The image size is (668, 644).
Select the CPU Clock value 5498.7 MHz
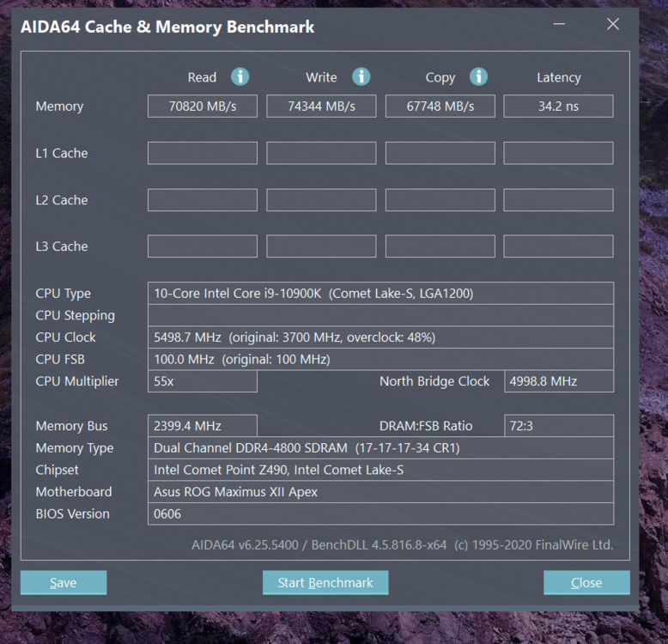(381, 337)
